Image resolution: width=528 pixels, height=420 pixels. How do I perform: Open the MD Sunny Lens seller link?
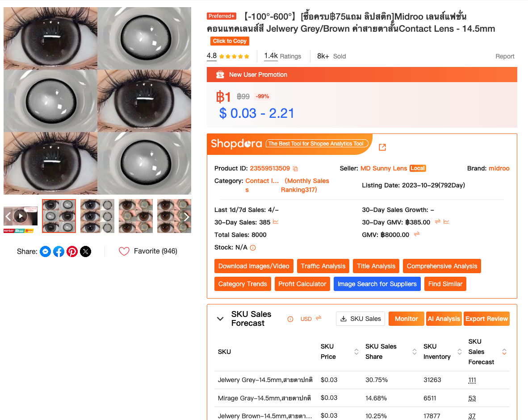pyautogui.click(x=384, y=168)
